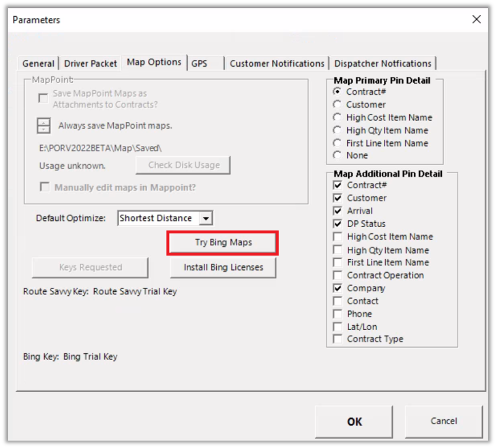
Task: Close the Parameters dialog window
Action: pos(476,20)
